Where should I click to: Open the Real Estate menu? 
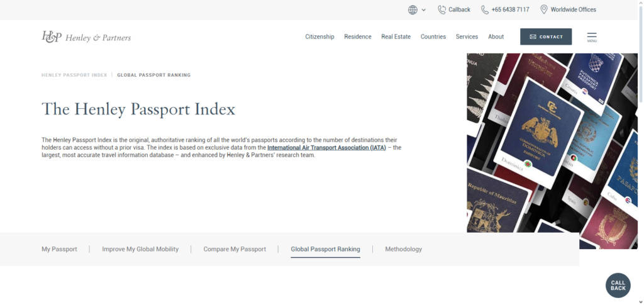[x=396, y=36]
